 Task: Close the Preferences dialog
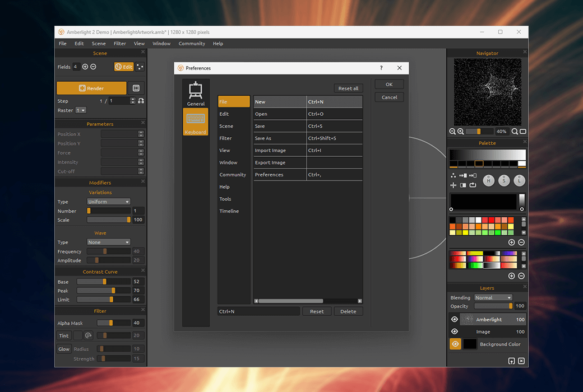399,68
